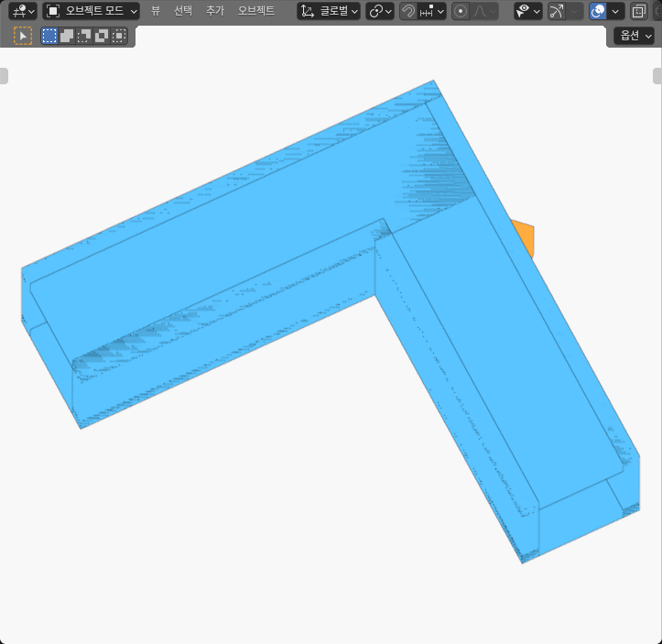The image size is (662, 644).
Task: Open the 글로벌 transform orientation dropdown
Action: 329,11
